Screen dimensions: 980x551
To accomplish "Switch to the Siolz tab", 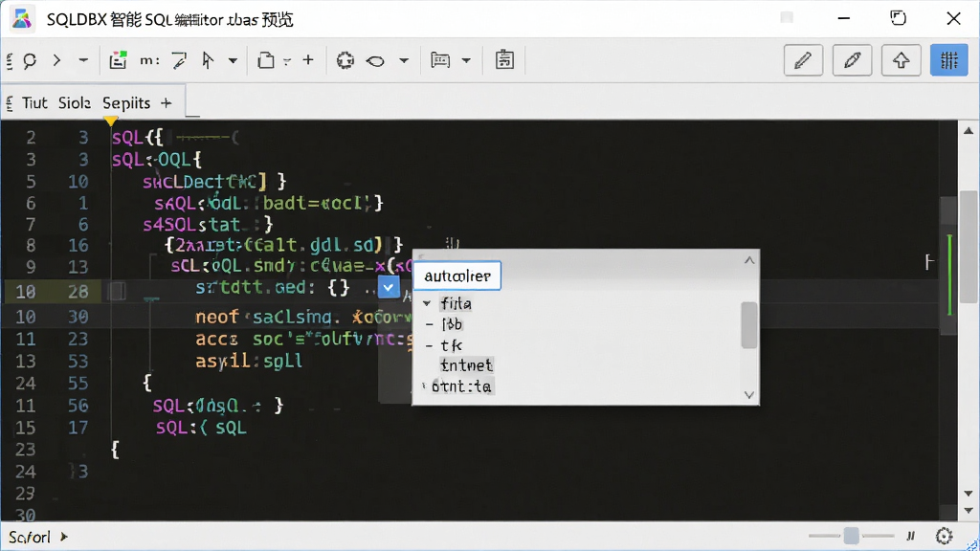I will click(75, 103).
